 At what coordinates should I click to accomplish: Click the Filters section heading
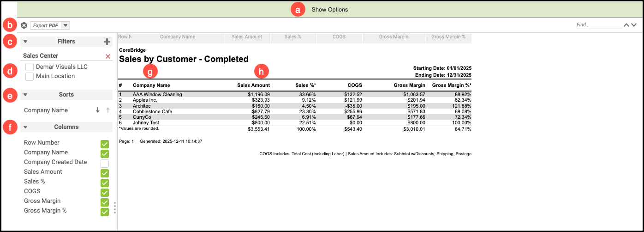click(66, 42)
